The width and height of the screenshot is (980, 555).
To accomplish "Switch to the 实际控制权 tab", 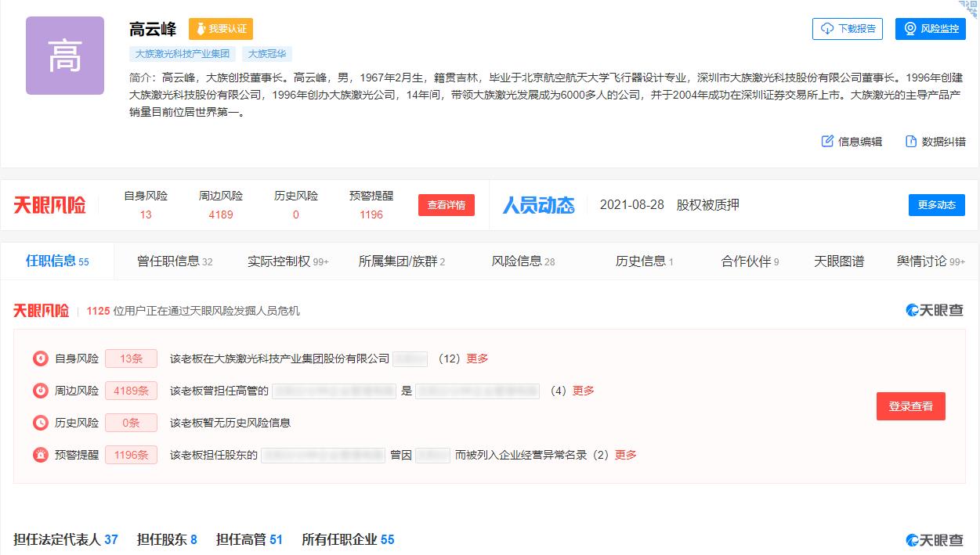I will (288, 261).
